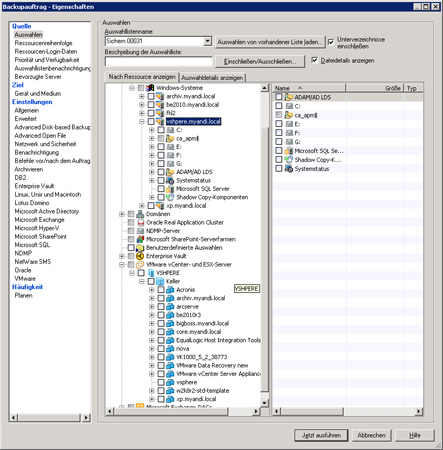The height and width of the screenshot is (450, 443).
Task: Click the ADAM/AD LDS icon in right list
Action: click(x=288, y=97)
